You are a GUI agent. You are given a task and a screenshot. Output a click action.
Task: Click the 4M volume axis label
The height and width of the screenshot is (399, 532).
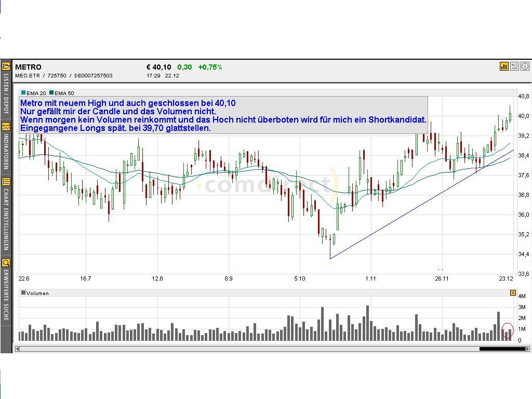(x=522, y=296)
